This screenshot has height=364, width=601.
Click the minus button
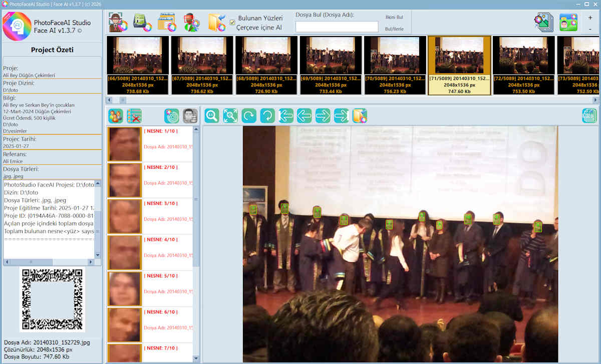[x=590, y=29]
